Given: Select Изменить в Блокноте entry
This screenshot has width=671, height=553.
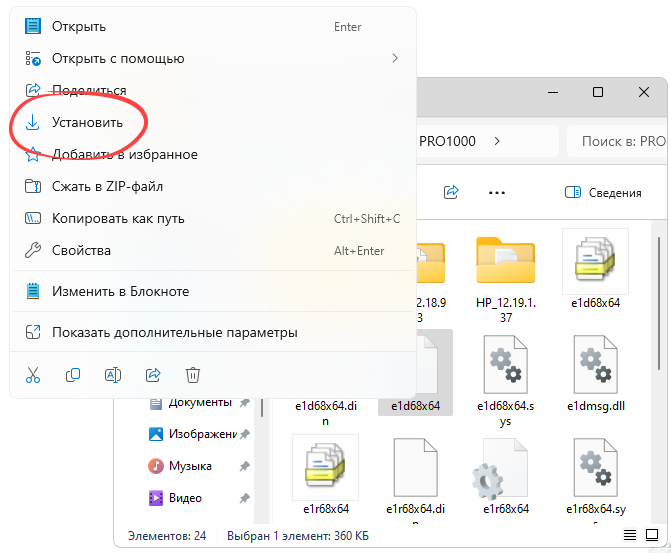Looking at the screenshot, I should point(213,291).
